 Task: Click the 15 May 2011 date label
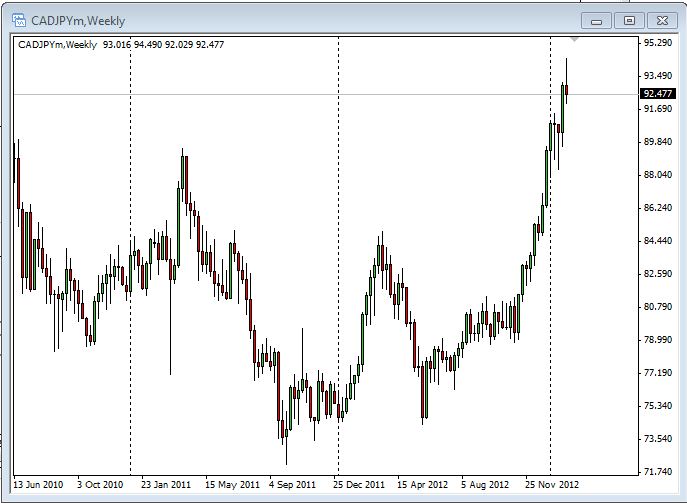pos(232,485)
